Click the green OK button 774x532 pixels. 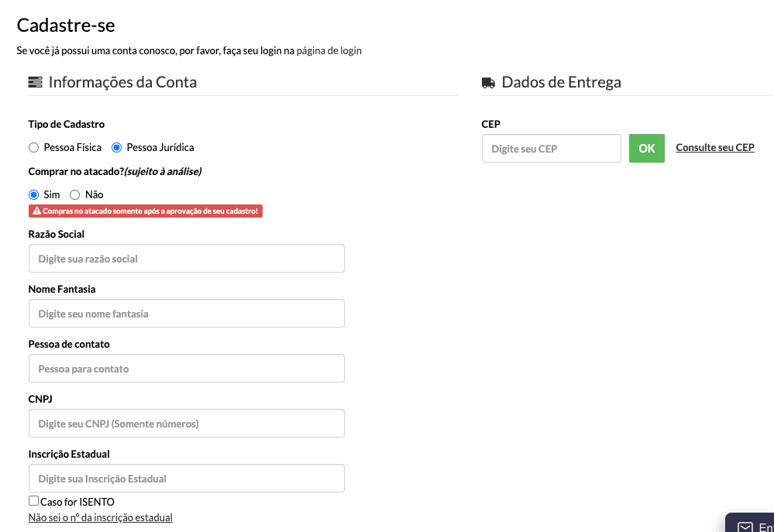click(x=647, y=148)
